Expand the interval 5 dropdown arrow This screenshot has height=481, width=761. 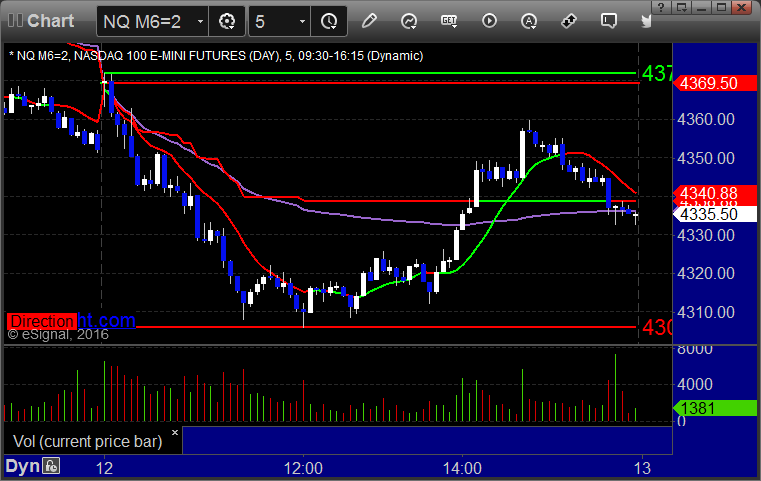[302, 21]
